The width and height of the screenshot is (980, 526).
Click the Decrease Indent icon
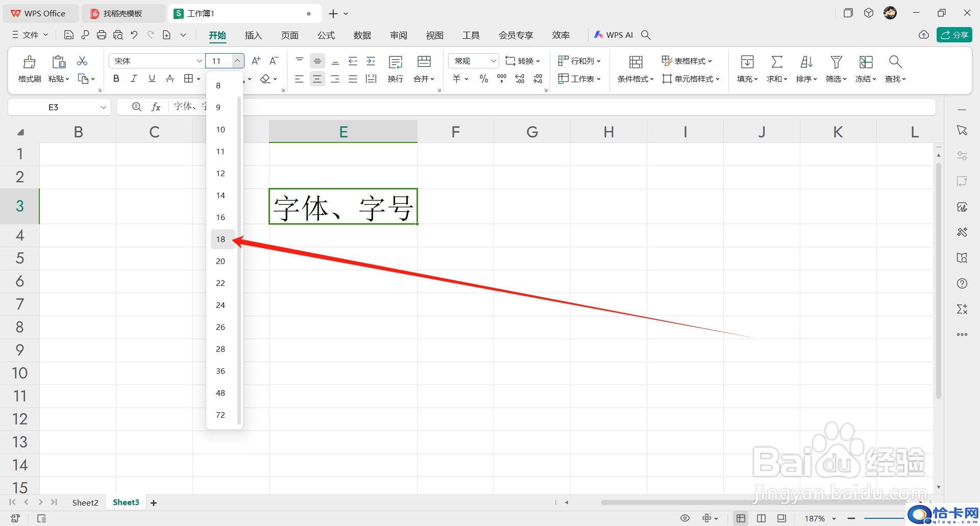pyautogui.click(x=353, y=61)
